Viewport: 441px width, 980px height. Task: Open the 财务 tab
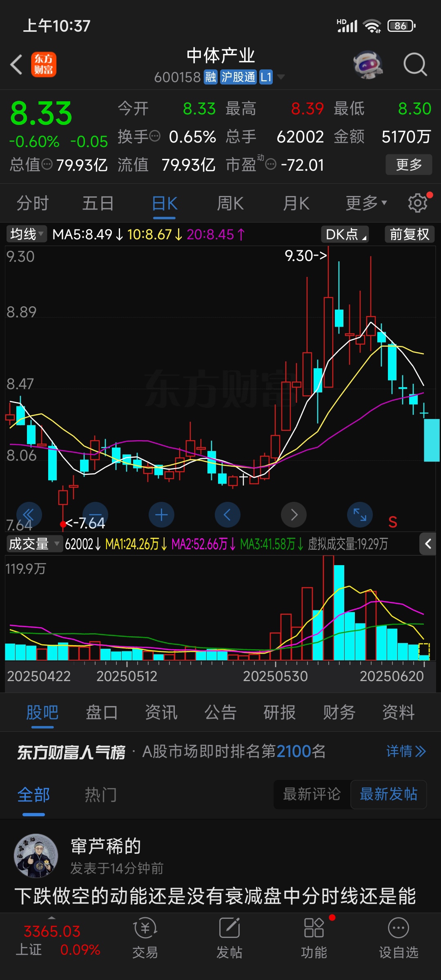point(339,712)
